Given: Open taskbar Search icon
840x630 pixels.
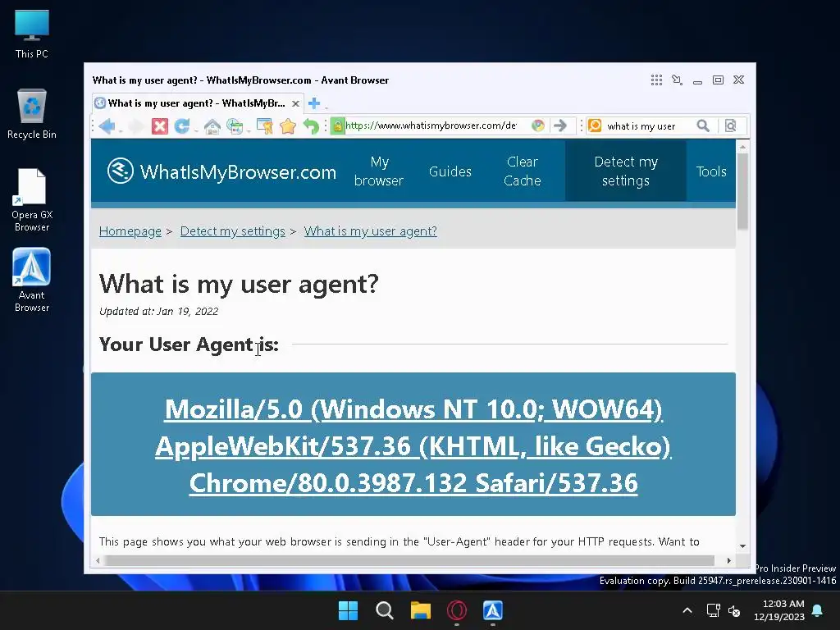Looking at the screenshot, I should pos(384,610).
